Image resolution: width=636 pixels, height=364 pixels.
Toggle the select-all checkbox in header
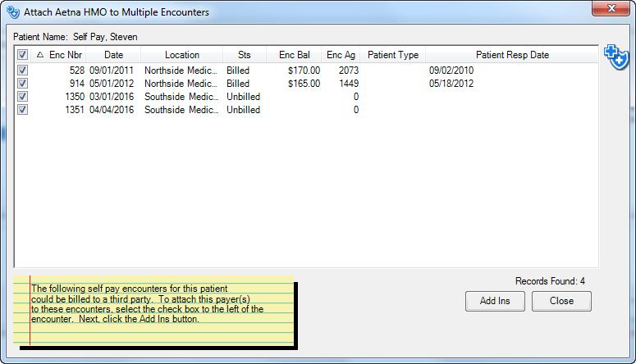(23, 55)
